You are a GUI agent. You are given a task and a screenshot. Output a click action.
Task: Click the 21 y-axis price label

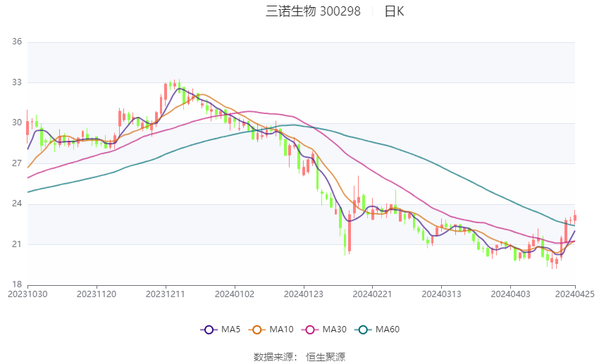coord(17,244)
